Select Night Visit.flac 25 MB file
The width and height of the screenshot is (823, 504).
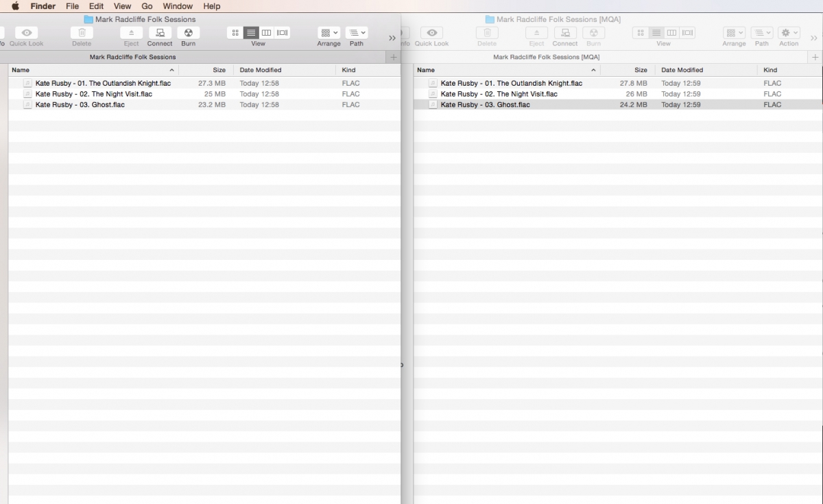204,94
